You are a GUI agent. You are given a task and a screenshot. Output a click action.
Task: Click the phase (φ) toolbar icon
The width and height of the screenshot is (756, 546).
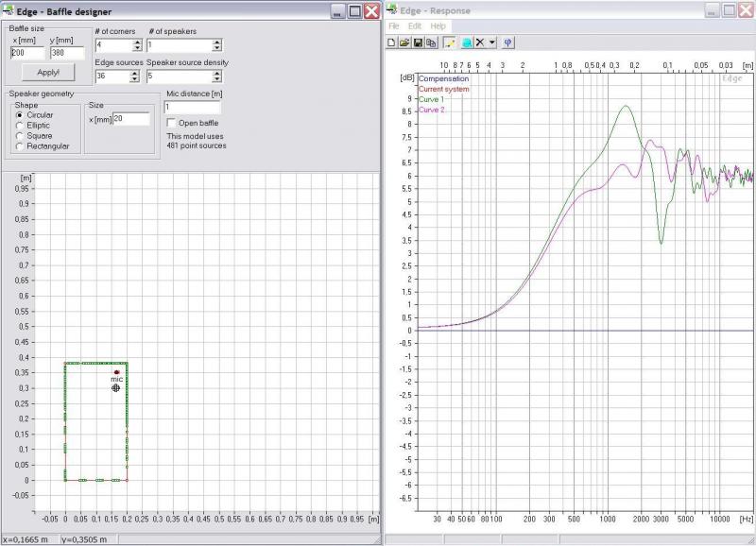pos(507,43)
